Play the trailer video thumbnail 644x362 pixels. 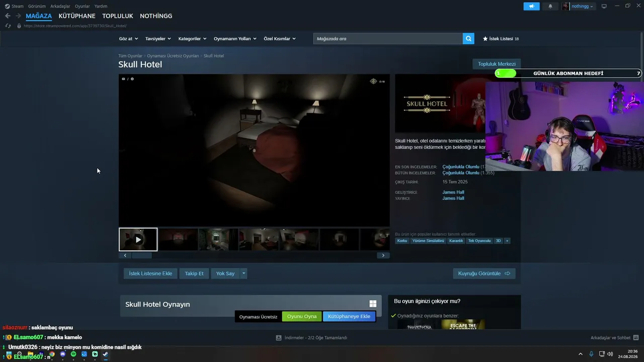coord(138,239)
